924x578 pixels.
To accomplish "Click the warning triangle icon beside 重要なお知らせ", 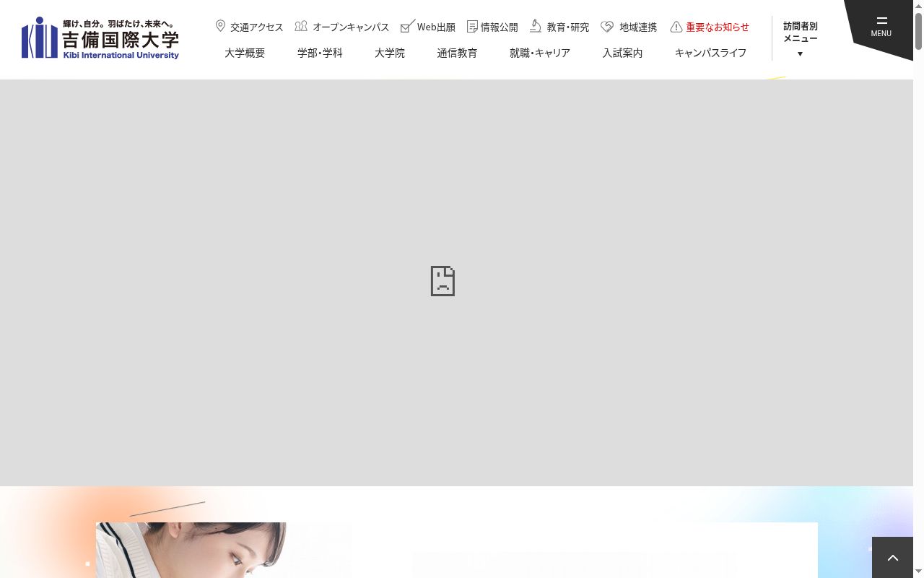I will [x=676, y=27].
